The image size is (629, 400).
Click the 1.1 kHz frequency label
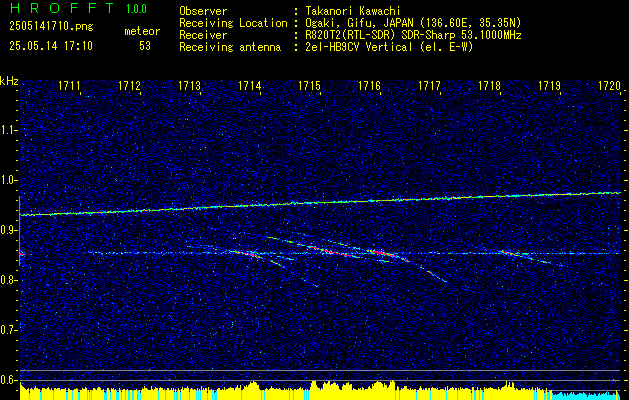9,130
